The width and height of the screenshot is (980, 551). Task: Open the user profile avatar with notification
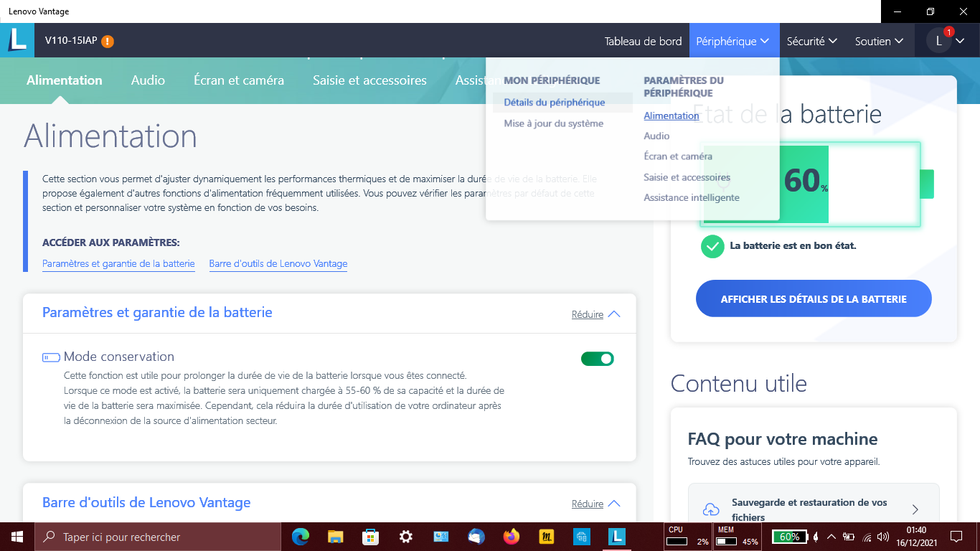pyautogui.click(x=938, y=42)
